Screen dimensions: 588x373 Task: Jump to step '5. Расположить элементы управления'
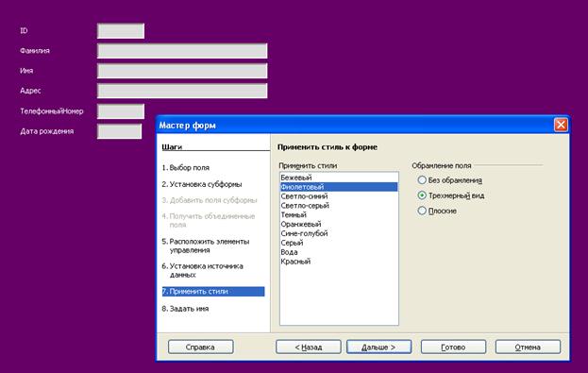[x=206, y=246]
